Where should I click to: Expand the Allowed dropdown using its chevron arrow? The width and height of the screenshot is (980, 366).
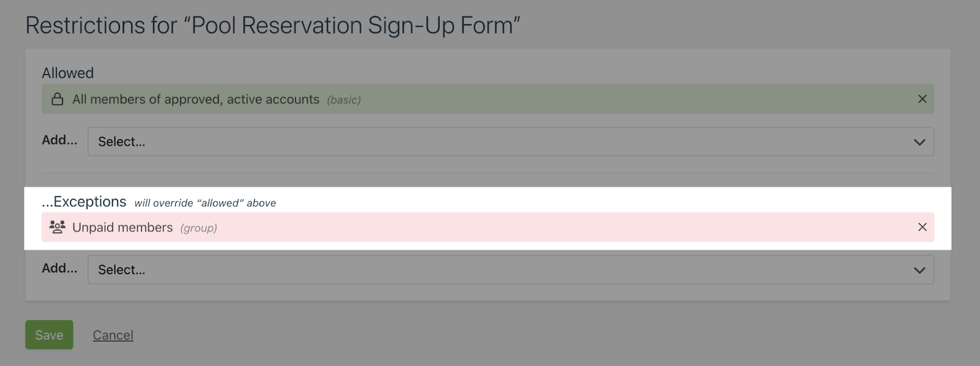coord(919,142)
